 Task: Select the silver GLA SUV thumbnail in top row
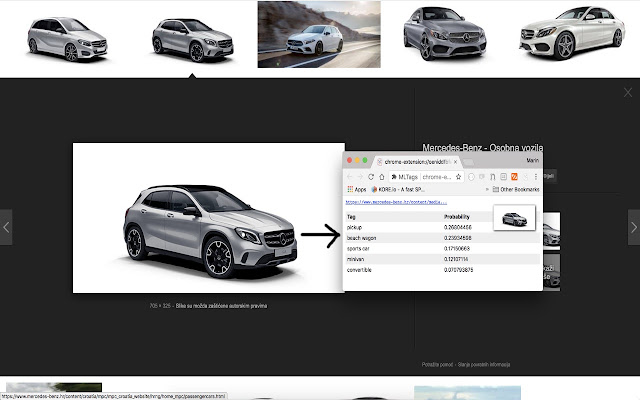pos(193,39)
